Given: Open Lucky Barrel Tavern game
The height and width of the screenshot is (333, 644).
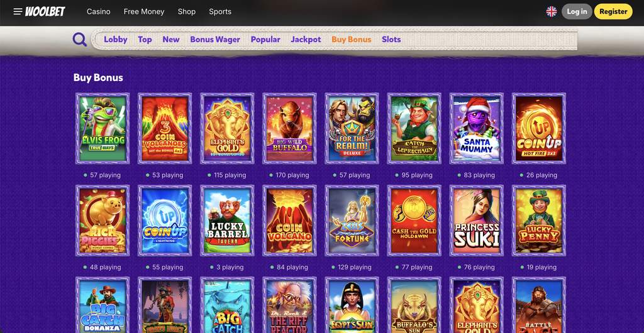Looking at the screenshot, I should [227, 221].
